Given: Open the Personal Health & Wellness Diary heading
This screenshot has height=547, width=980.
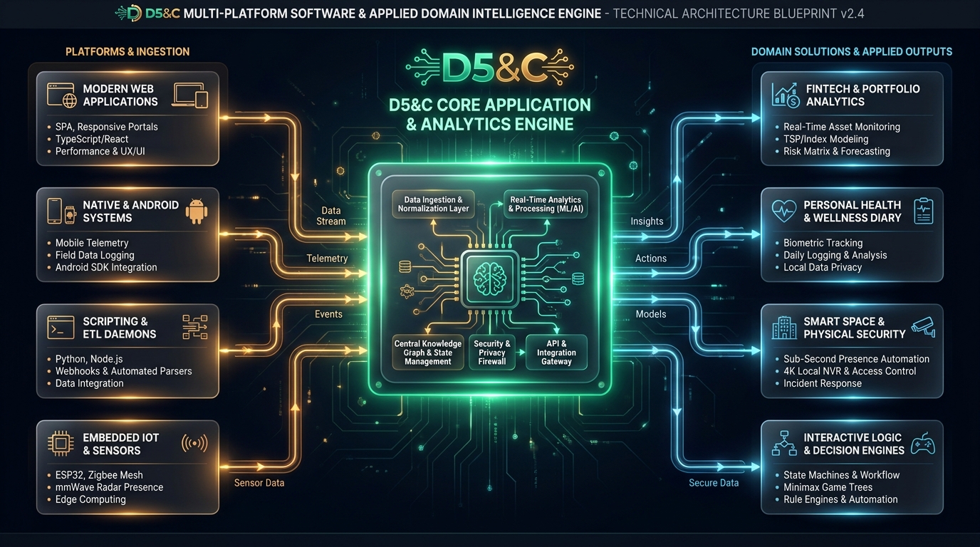Looking at the screenshot, I should pyautogui.click(x=853, y=212).
